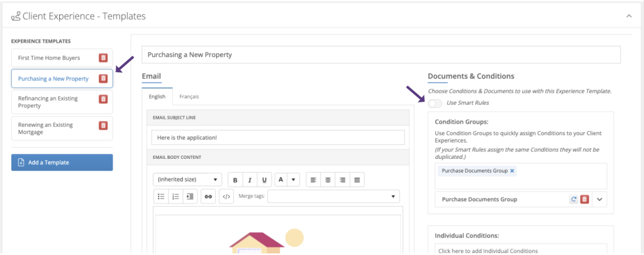
Task: Toggle underline formatting in email editor
Action: [264, 180]
